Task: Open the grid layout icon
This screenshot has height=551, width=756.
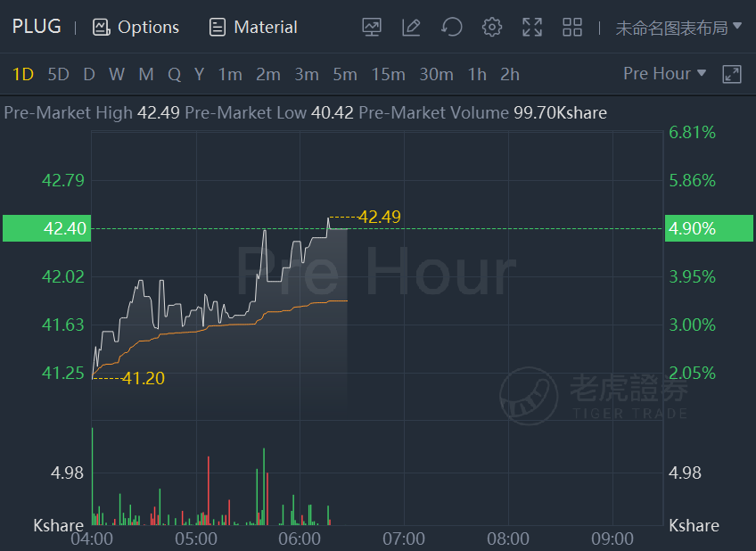Action: pyautogui.click(x=572, y=27)
